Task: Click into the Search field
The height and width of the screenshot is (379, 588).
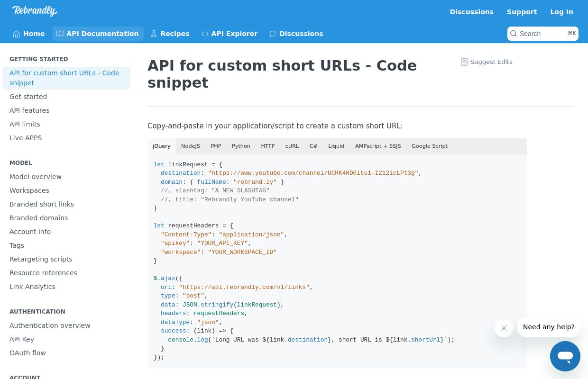Action: 543,34
